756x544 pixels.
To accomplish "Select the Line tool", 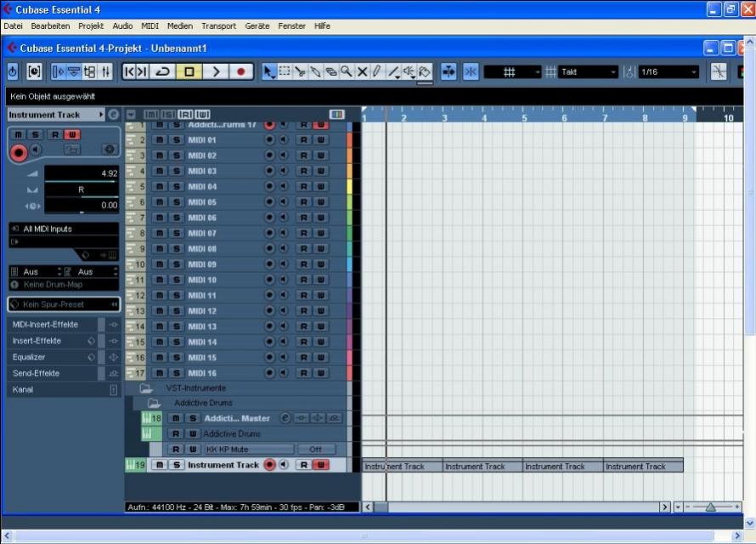I will [x=393, y=72].
